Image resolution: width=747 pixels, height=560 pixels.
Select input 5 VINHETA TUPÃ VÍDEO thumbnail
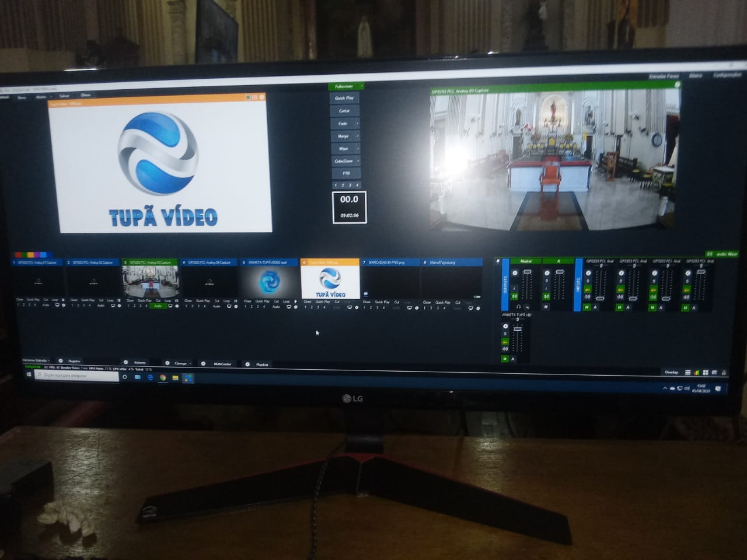(269, 282)
